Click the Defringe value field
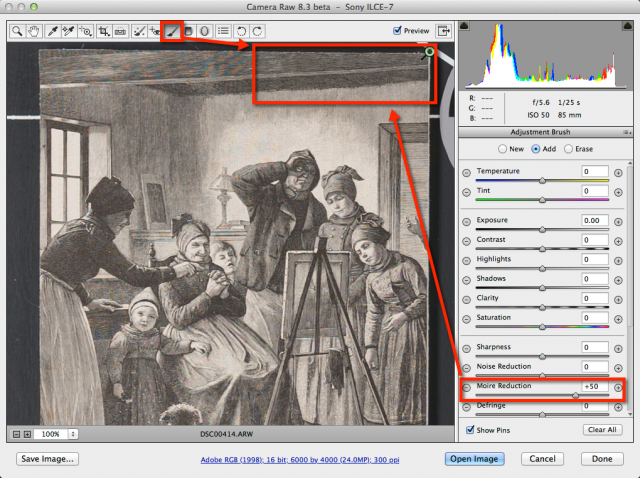 [x=595, y=406]
